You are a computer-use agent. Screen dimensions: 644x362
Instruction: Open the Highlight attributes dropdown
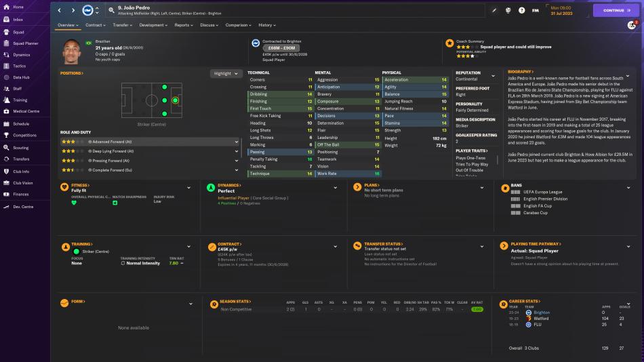226,73
